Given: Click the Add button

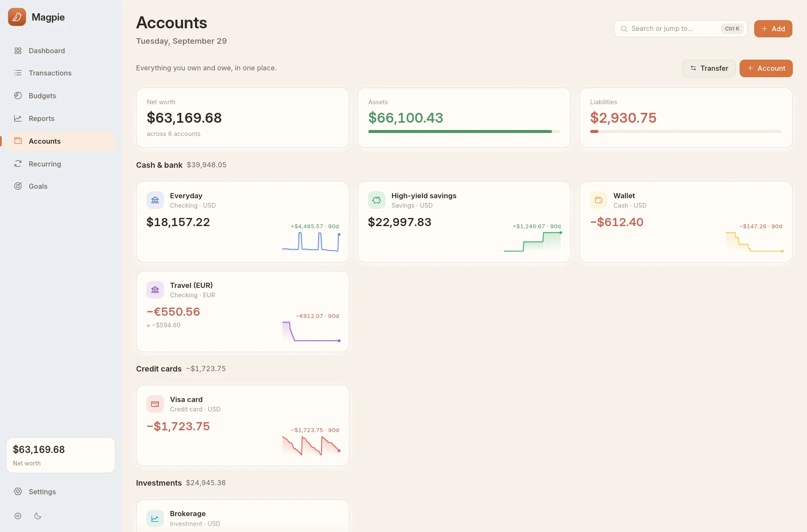Looking at the screenshot, I should [773, 29].
